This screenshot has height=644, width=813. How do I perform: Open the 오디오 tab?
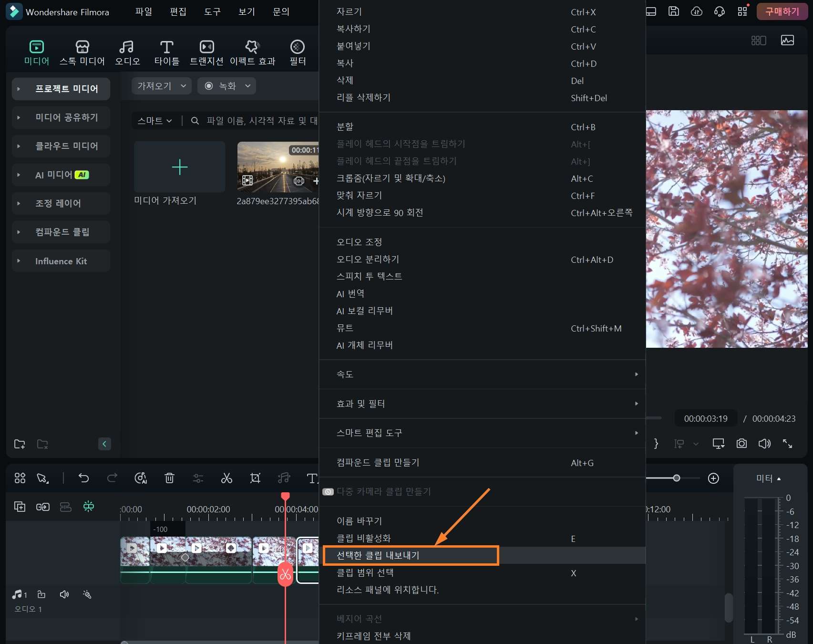tap(127, 53)
